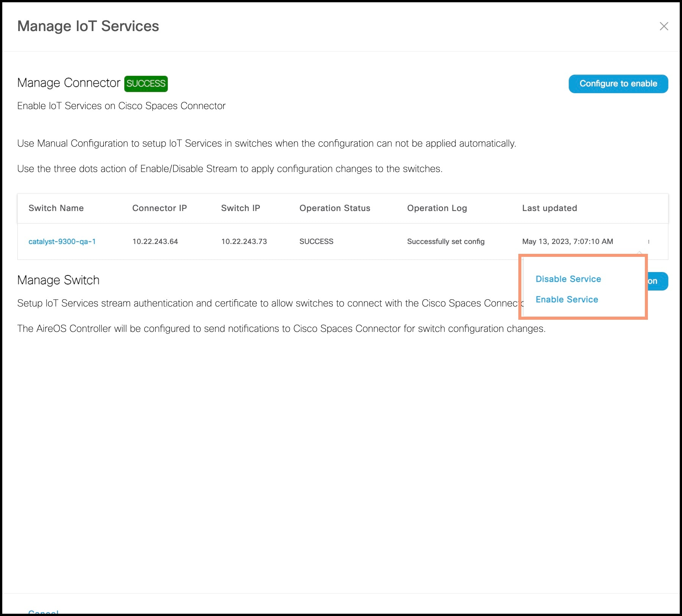This screenshot has width=682, height=616.
Task: Open the catalyst-9300-qa-1 switch details
Action: point(62,241)
